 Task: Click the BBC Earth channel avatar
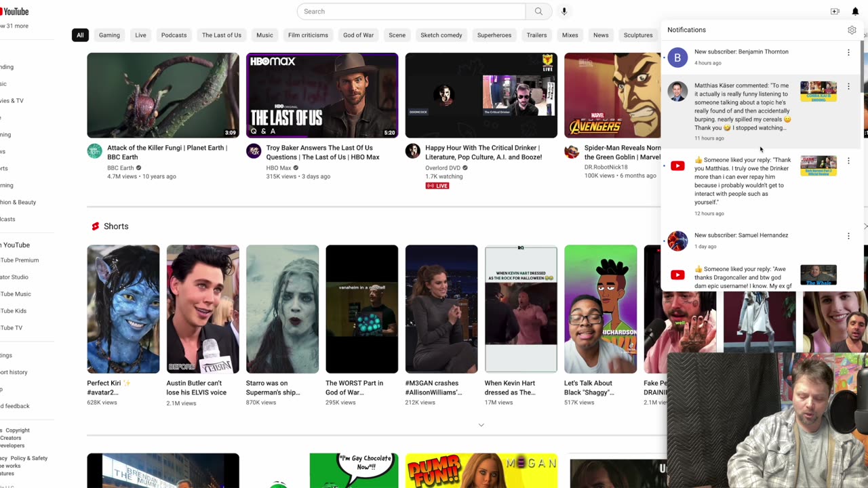coord(94,151)
